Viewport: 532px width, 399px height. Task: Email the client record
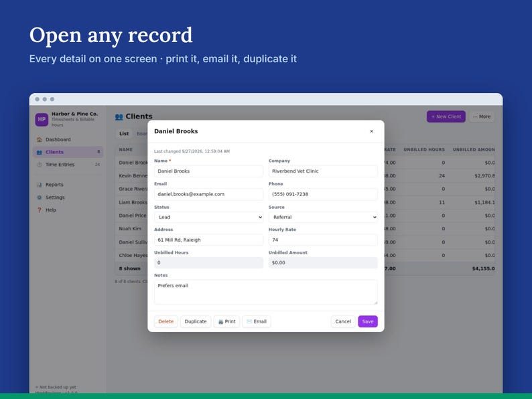257,321
